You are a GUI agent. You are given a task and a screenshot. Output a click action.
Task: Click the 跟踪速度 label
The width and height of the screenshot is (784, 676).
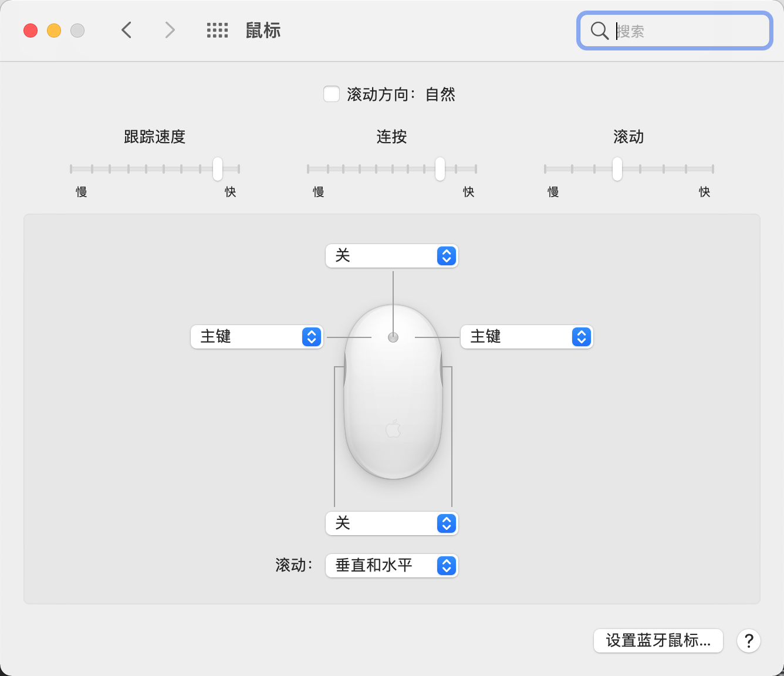click(x=155, y=137)
